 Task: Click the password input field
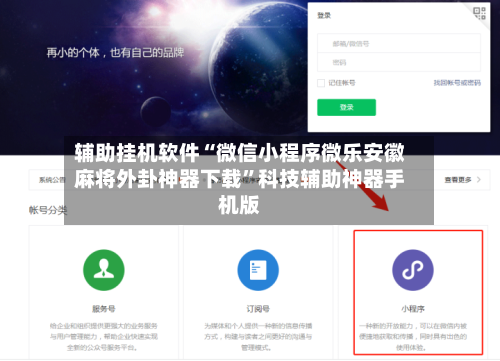[399, 62]
